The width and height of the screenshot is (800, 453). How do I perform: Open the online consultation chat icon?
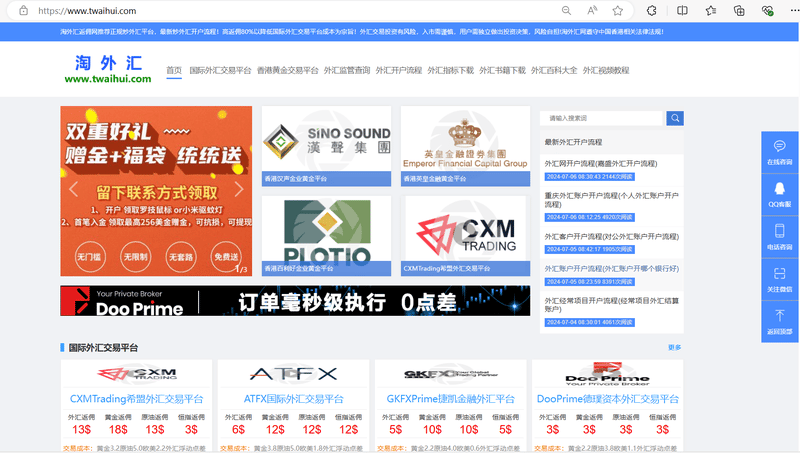tap(780, 152)
